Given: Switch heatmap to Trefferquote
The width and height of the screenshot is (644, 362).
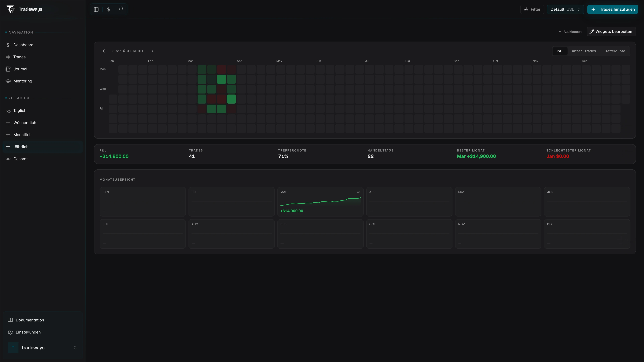Looking at the screenshot, I should pos(614,51).
